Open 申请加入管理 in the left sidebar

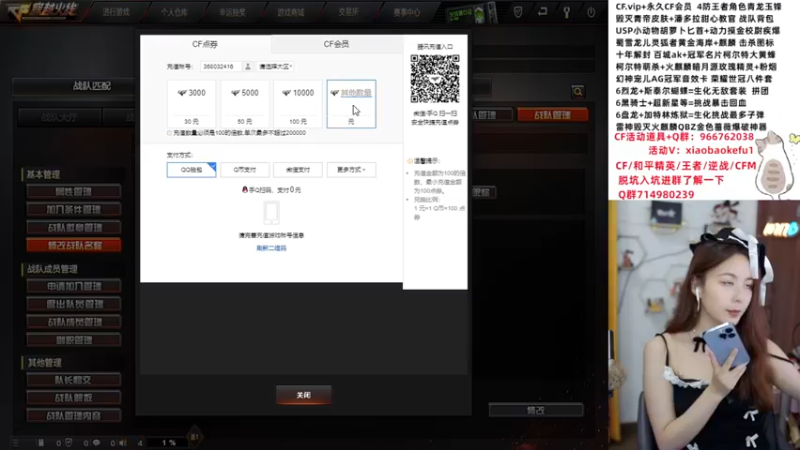tap(74, 286)
